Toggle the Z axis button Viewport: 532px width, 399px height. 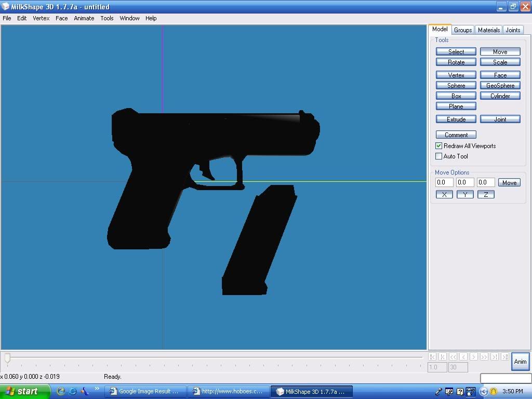486,194
